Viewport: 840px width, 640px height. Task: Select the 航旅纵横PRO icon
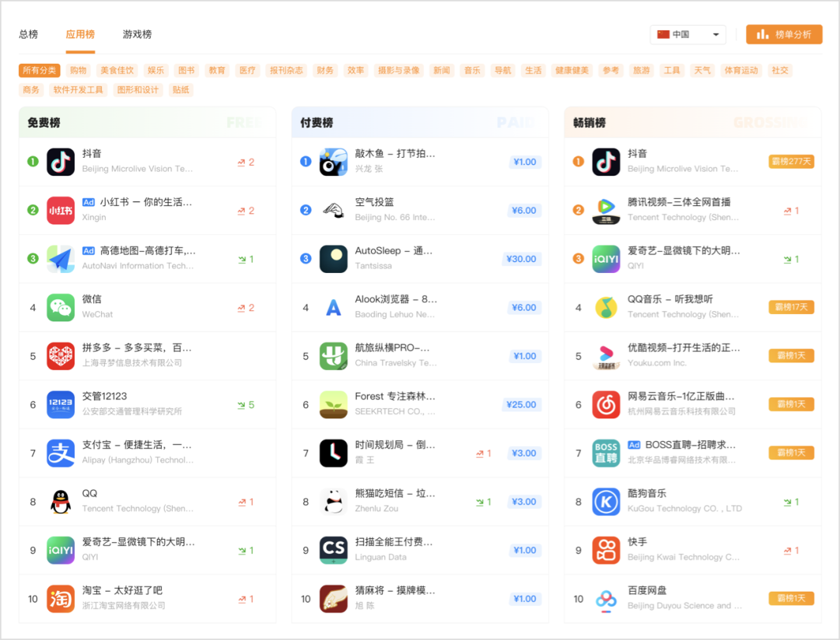(x=333, y=356)
